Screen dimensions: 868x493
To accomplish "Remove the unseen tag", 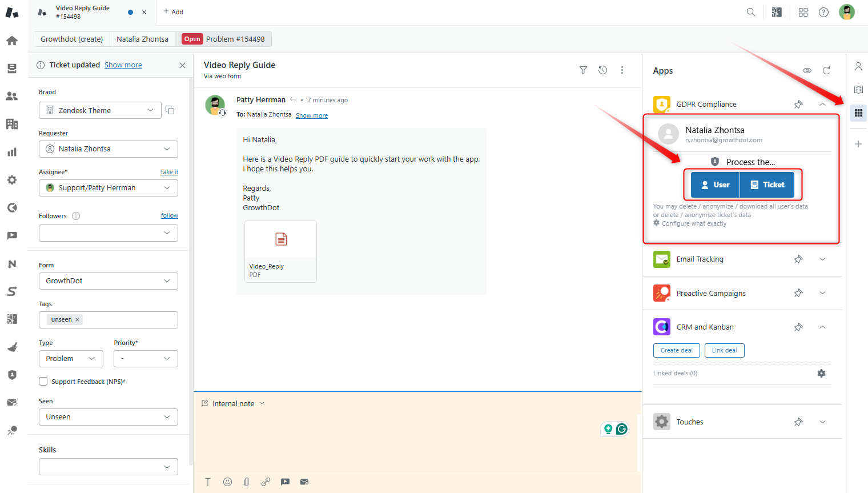I will click(78, 320).
